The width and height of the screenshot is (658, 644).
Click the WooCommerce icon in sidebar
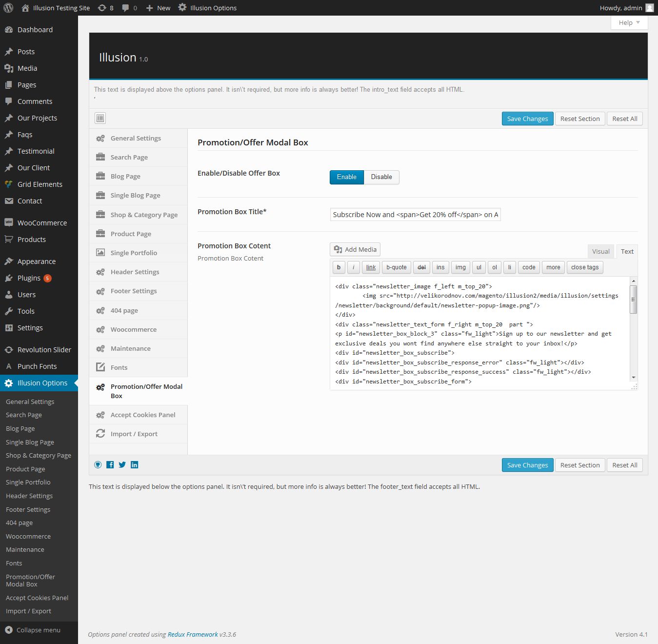(9, 222)
